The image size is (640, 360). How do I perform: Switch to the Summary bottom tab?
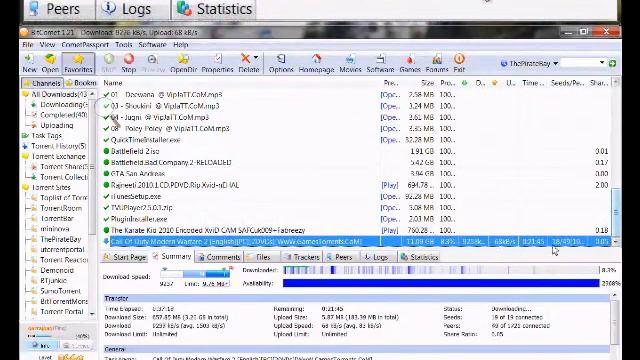(172, 257)
